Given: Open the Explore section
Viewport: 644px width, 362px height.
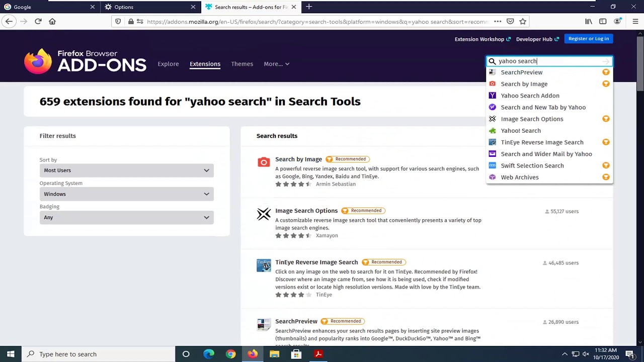Looking at the screenshot, I should click(168, 64).
